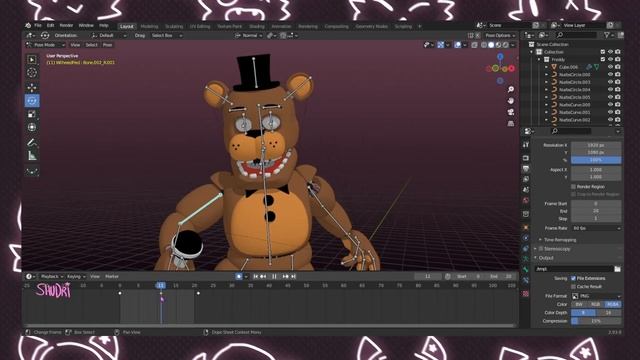The width and height of the screenshot is (640, 360).
Task: Click the pan view hand icon
Action: 511,100
